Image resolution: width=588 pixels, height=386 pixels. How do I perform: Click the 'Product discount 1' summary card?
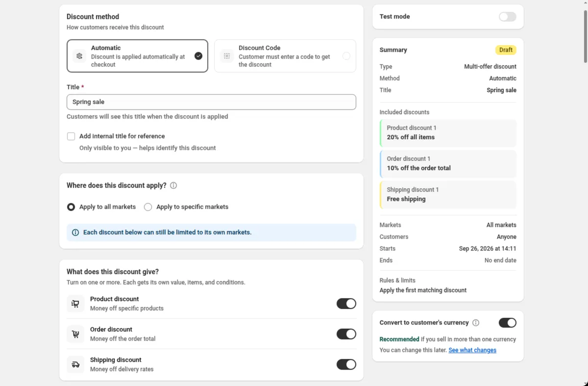[448, 133]
